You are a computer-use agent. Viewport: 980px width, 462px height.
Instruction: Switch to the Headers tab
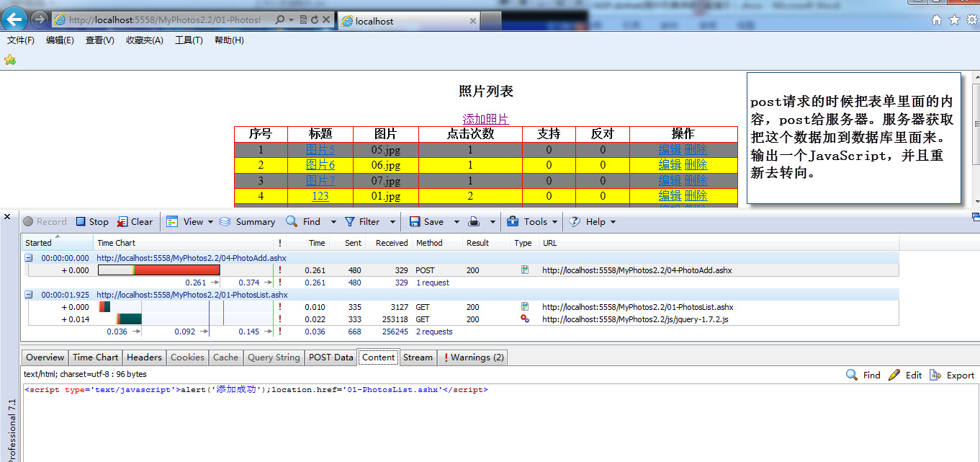coord(144,357)
